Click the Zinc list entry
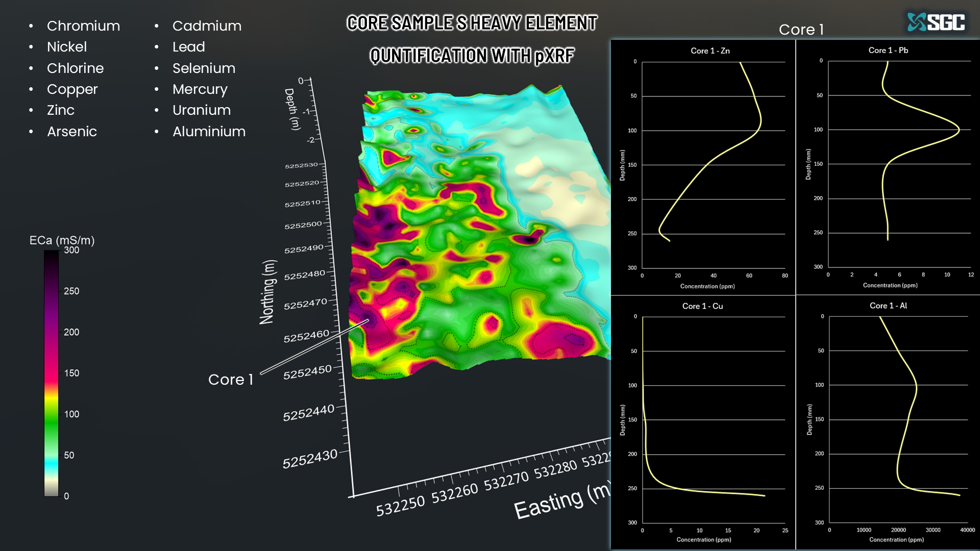980x551 pixels. coord(61,110)
